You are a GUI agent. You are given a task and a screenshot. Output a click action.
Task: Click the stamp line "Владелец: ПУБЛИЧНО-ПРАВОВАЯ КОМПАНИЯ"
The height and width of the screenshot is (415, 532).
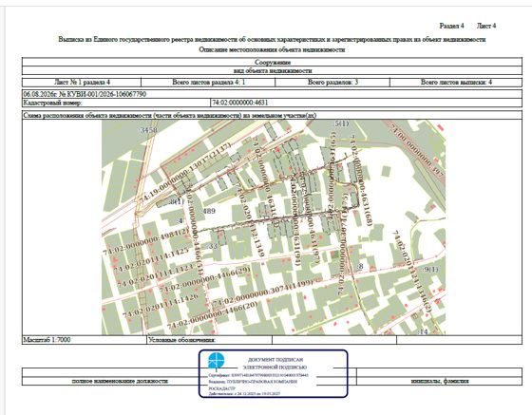point(253,382)
